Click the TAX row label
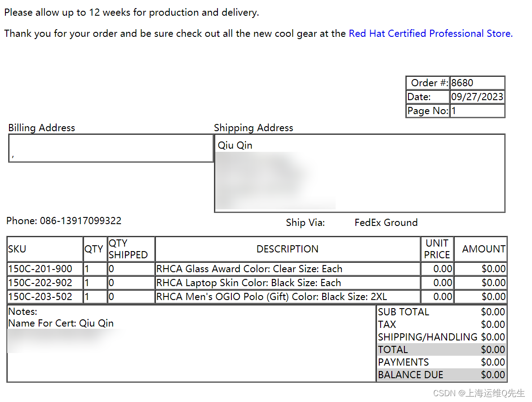Viewport: 532px width, 402px height. coord(387,324)
